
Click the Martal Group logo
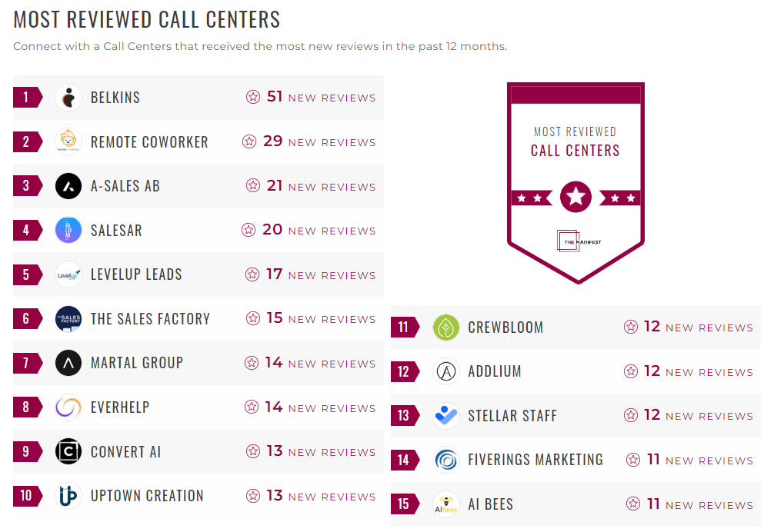click(68, 363)
